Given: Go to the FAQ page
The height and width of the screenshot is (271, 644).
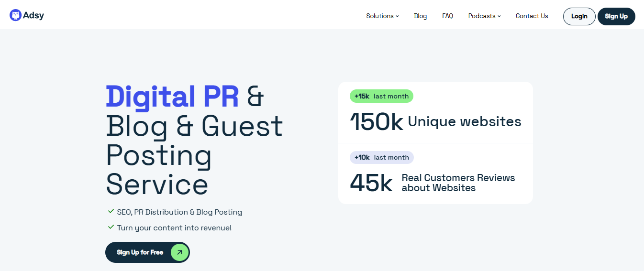Looking at the screenshot, I should point(447,16).
